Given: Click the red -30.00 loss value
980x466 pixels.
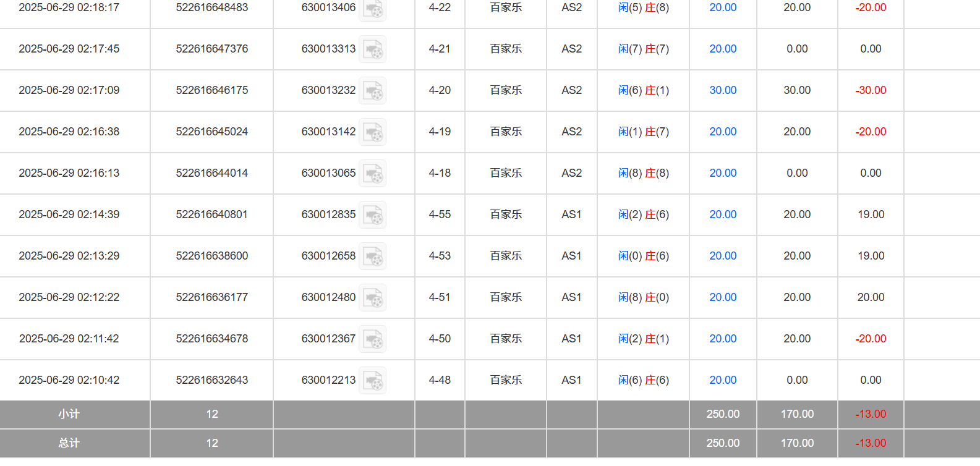Looking at the screenshot, I should click(871, 90).
